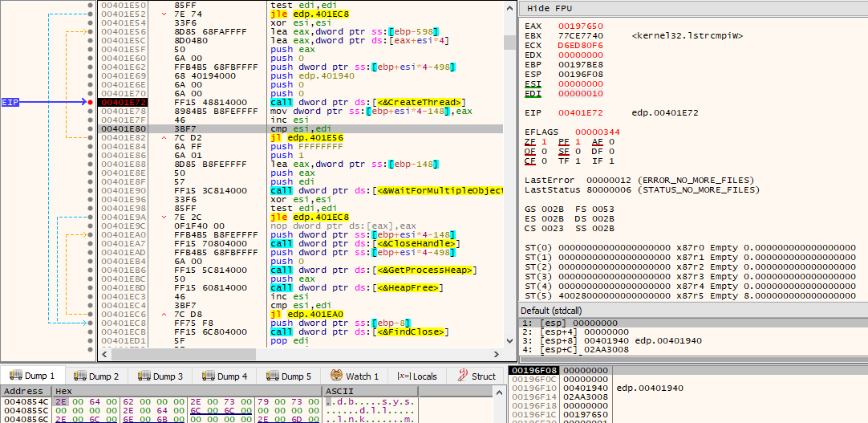Image resolution: width=868 pixels, height=423 pixels.
Task: Click the Hide FPU button
Action: pyautogui.click(x=550, y=8)
